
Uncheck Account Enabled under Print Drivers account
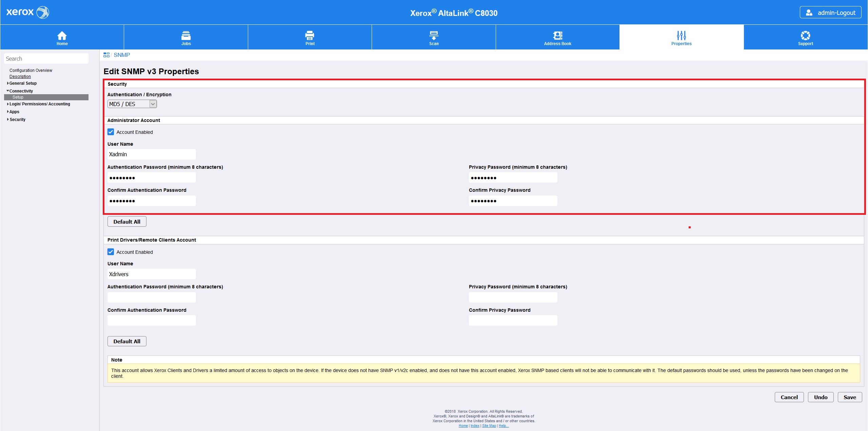pyautogui.click(x=111, y=252)
